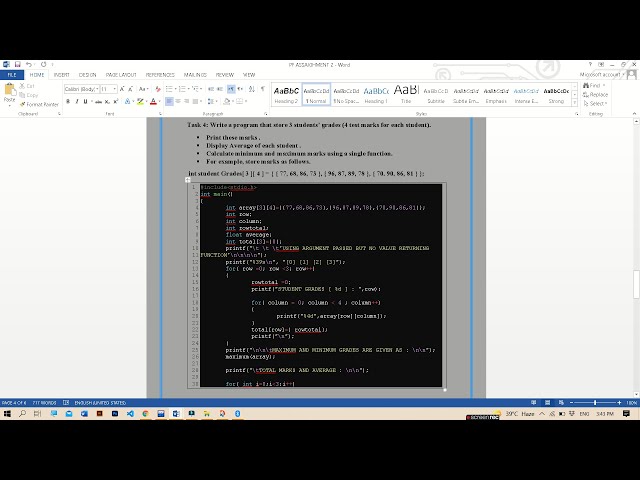The height and width of the screenshot is (480, 640).
Task: Open Windows search from the taskbar
Action: point(22,413)
